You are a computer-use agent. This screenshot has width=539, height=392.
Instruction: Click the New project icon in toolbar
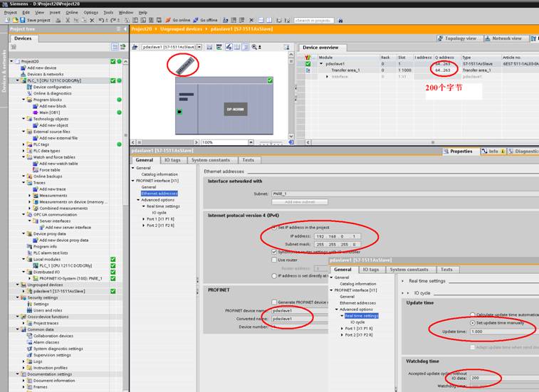8,20
